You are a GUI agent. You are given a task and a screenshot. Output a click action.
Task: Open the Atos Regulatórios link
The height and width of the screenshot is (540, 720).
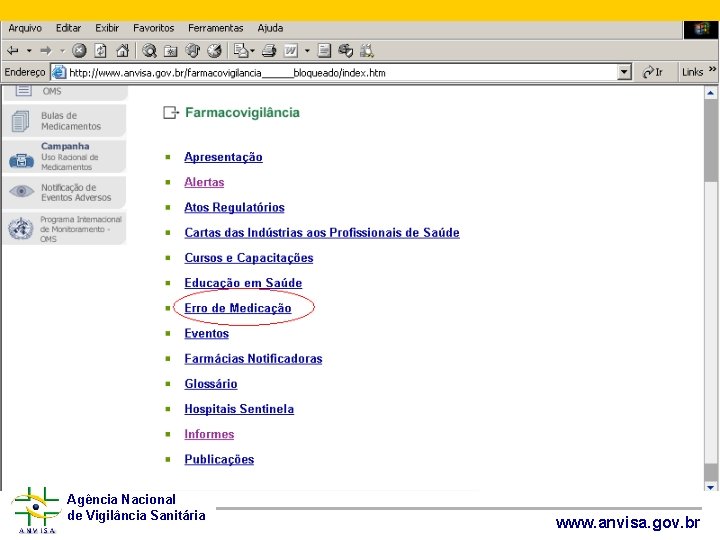[234, 208]
